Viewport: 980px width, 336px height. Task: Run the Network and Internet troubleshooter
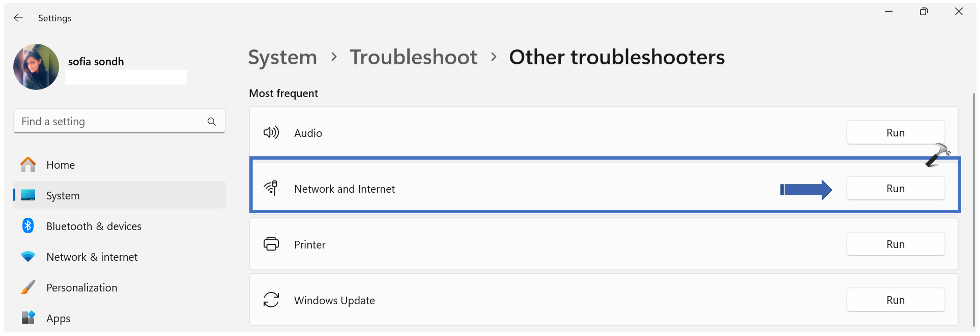click(x=895, y=189)
